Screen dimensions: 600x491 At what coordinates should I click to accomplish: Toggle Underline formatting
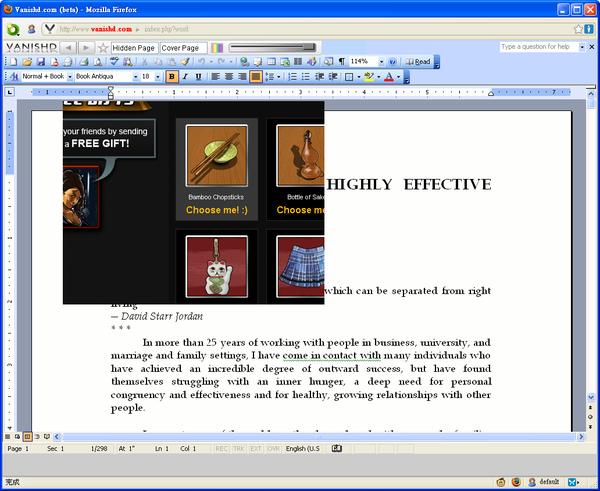point(198,77)
